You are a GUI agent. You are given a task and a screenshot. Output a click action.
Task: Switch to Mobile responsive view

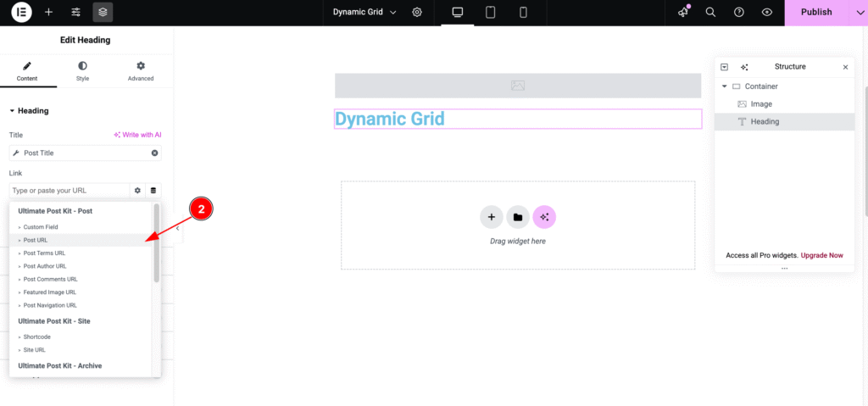[x=523, y=12]
